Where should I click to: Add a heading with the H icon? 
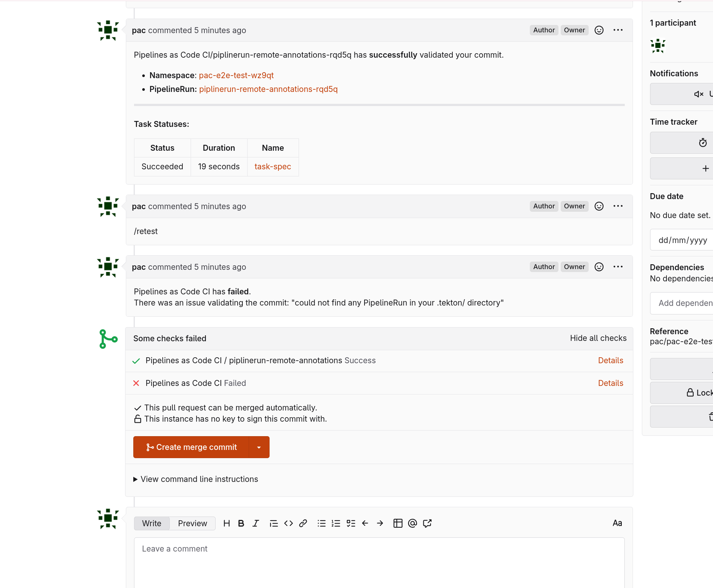pyautogui.click(x=226, y=523)
